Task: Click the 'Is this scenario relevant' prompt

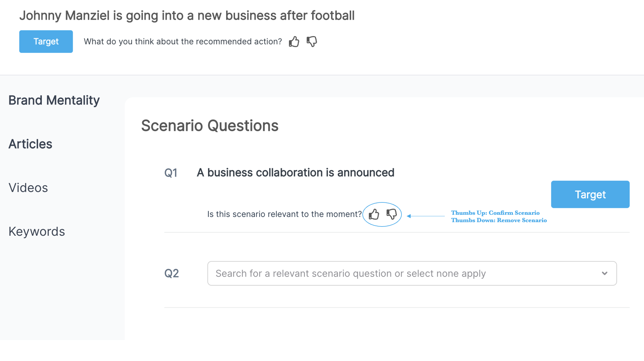Action: point(284,214)
